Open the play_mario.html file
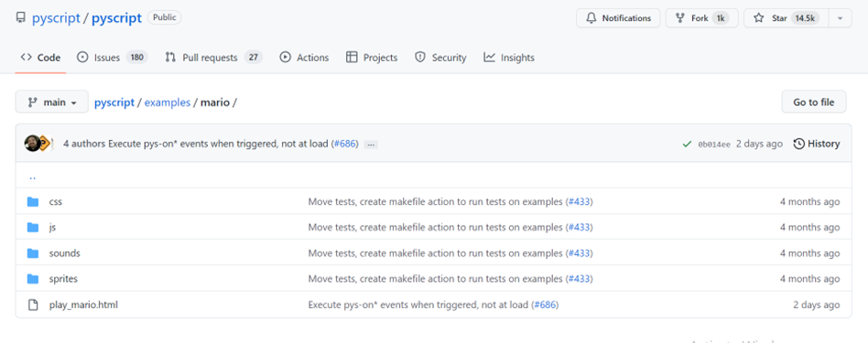Viewport: 868px width, 343px height. [83, 305]
